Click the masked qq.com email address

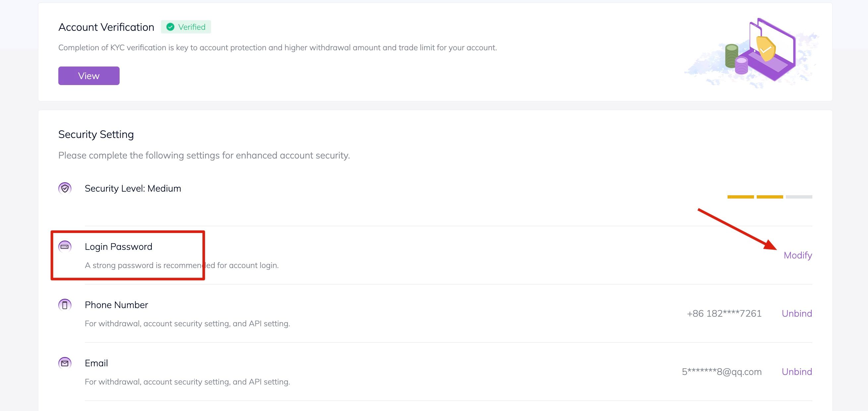pos(722,372)
